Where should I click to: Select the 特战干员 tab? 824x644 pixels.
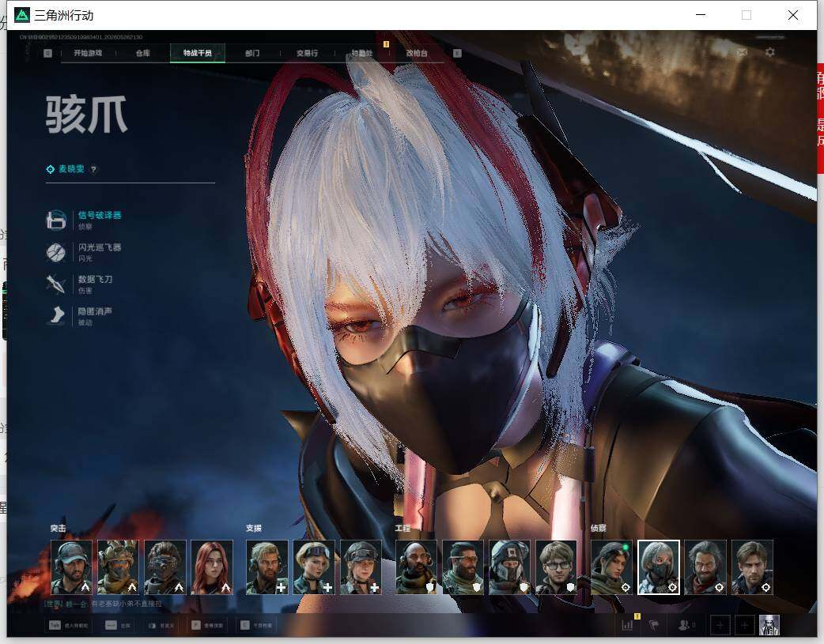point(198,53)
